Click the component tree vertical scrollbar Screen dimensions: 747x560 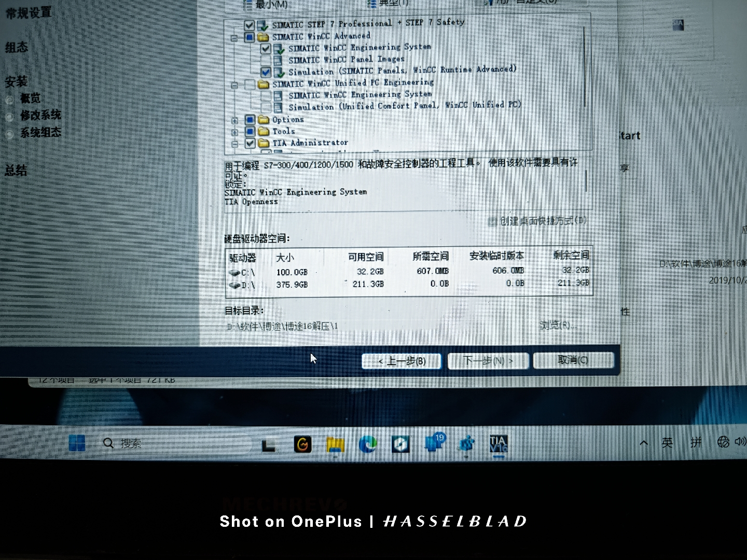pos(585,67)
